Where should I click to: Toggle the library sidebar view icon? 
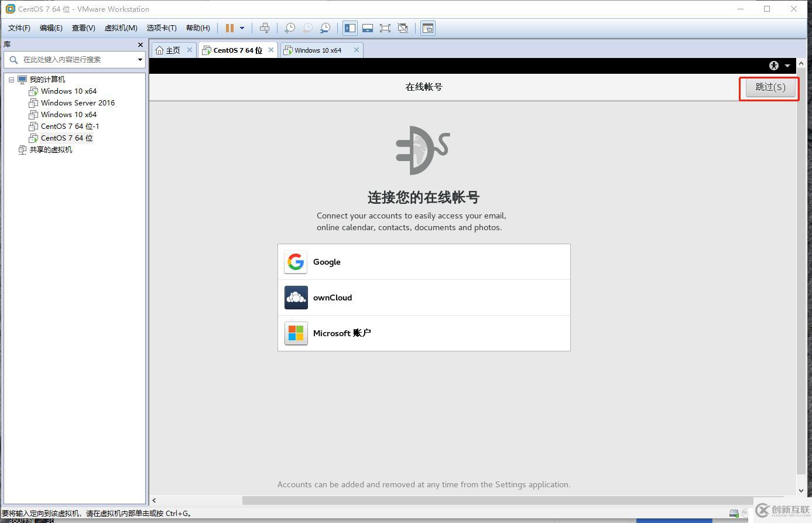(350, 28)
